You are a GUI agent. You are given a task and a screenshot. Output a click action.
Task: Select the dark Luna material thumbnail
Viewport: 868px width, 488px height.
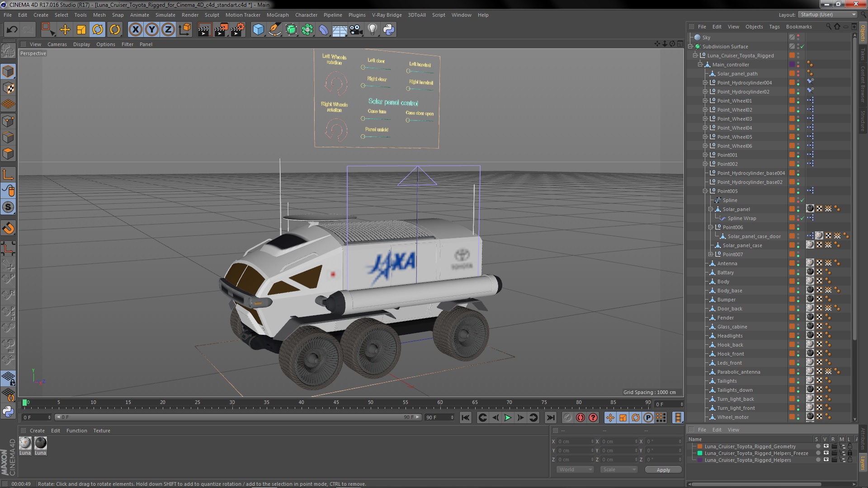point(41,443)
